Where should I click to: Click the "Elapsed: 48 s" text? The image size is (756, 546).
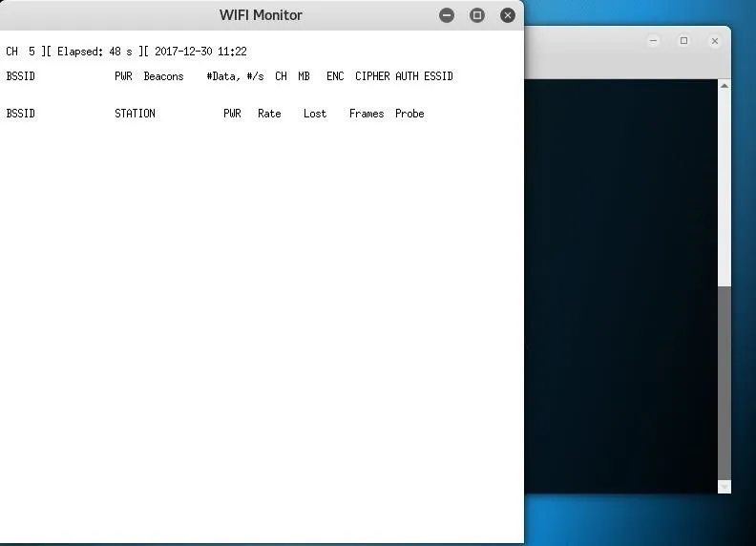point(94,52)
